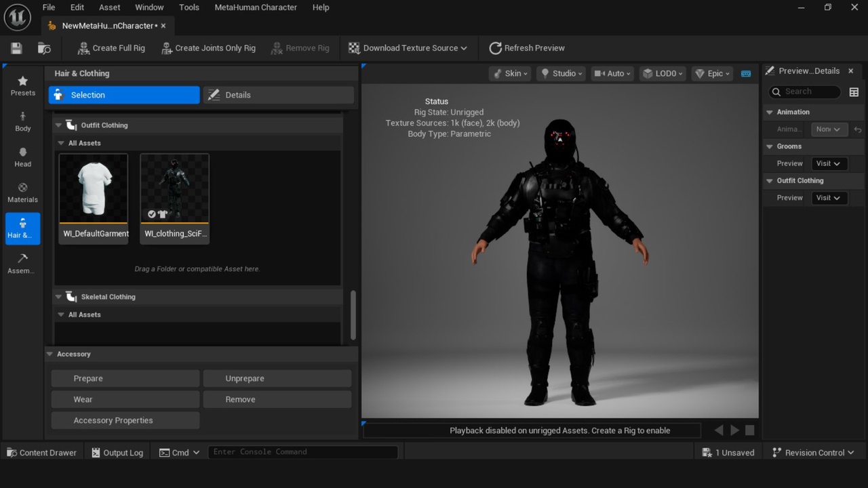Open the Body sidebar section
This screenshot has width=868, height=488.
pos(23,121)
